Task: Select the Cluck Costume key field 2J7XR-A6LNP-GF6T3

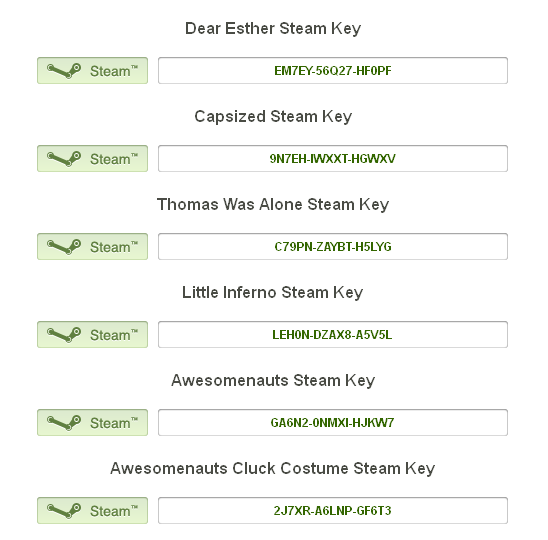Action: [333, 511]
